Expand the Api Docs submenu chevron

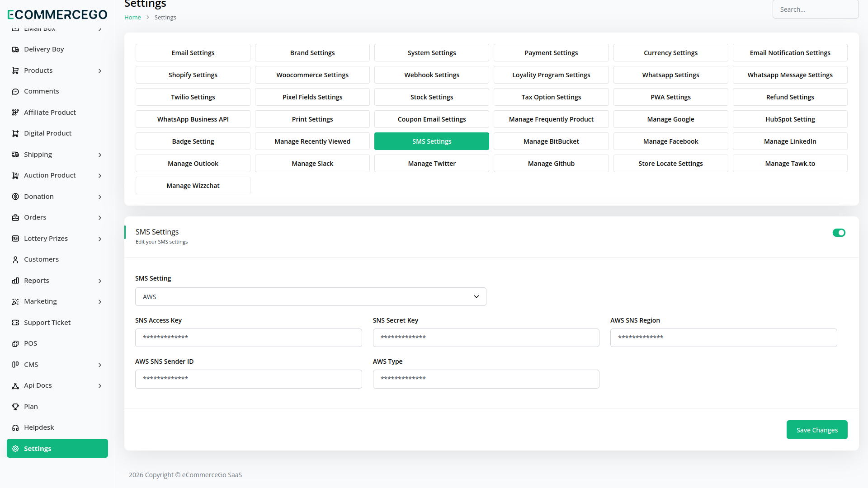pos(100,386)
